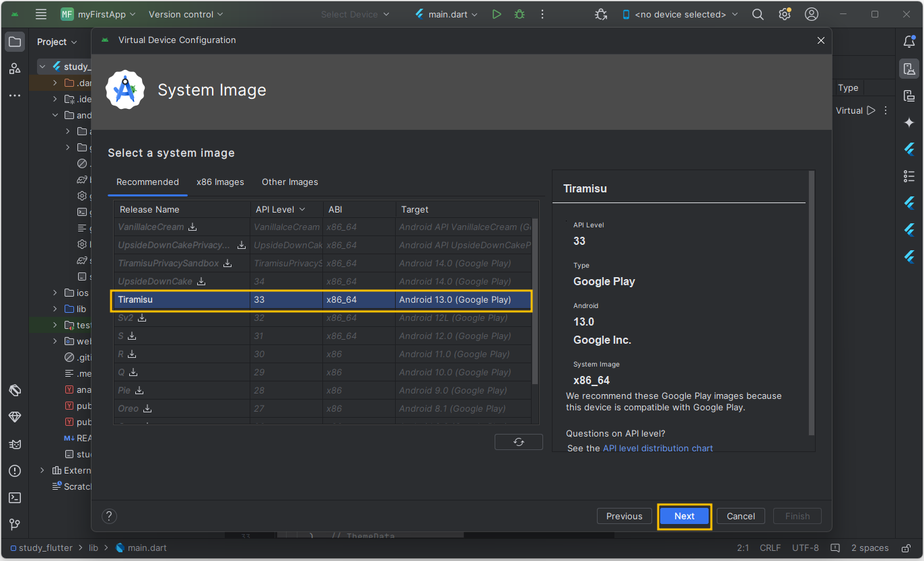Expand External Libraries node

click(x=42, y=470)
